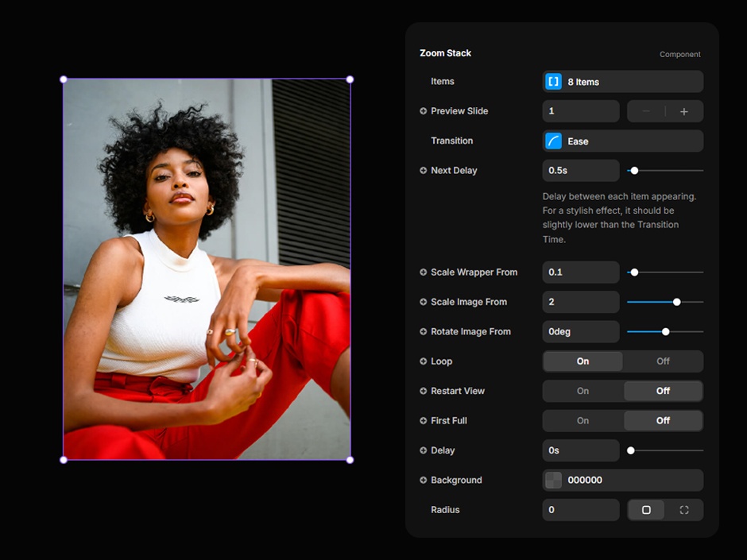Click the plus icon beside Scale Wrapper From
The width and height of the screenshot is (747, 560).
point(424,272)
